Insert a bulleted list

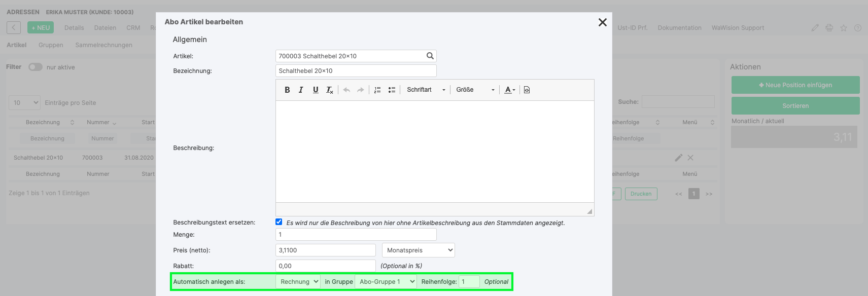392,90
